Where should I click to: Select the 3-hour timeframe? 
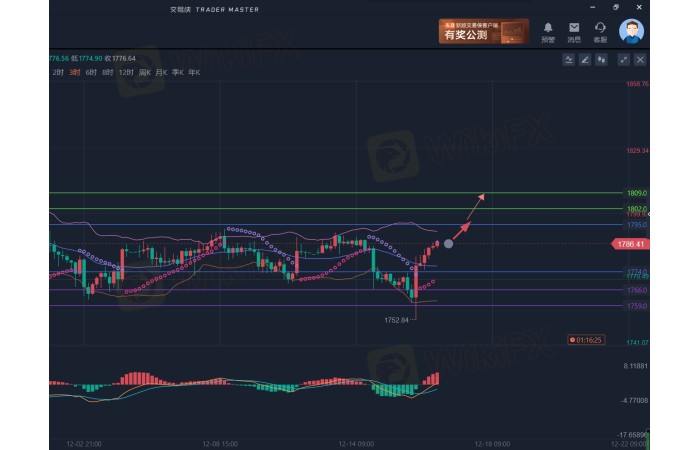coord(75,72)
